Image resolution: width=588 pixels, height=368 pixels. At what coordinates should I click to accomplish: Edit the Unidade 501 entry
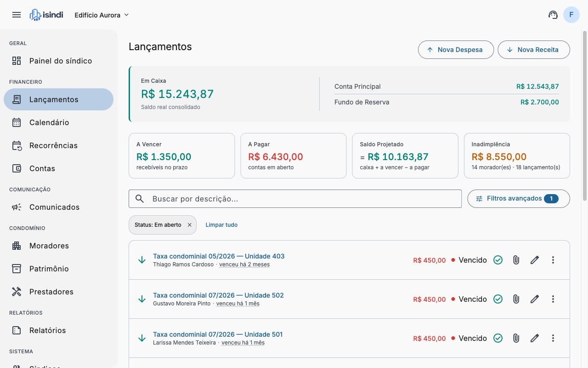[x=535, y=338]
